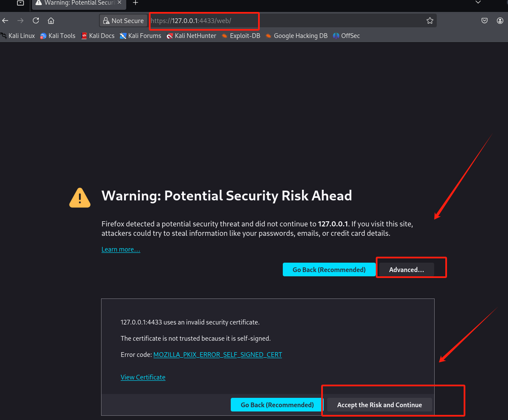Screen dimensions: 508x420
Task: Bookmark this page with the star icon
Action: coord(430,21)
